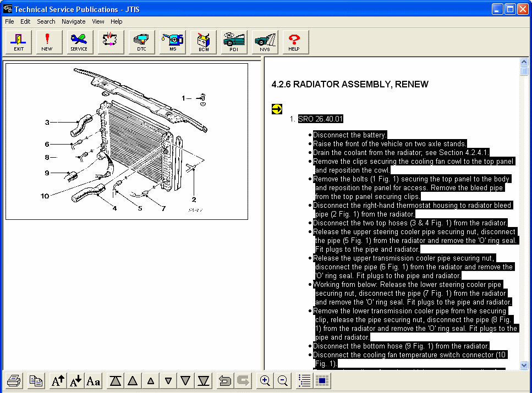The width and height of the screenshot is (532, 393).
Task: Click the SRO 26.40.01 text
Action: pyautogui.click(x=321, y=119)
